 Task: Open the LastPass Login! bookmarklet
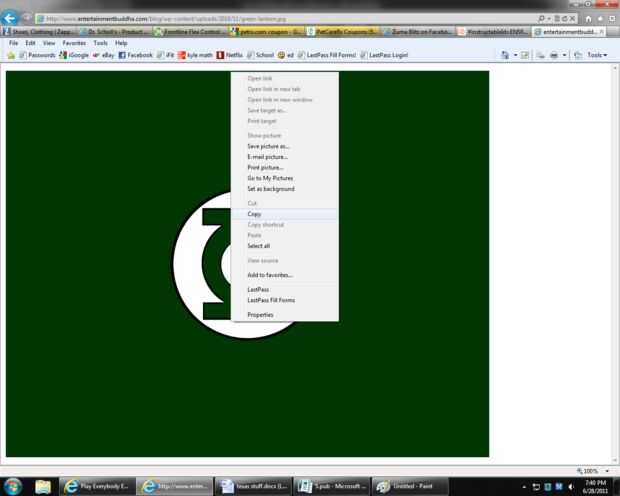[x=384, y=55]
